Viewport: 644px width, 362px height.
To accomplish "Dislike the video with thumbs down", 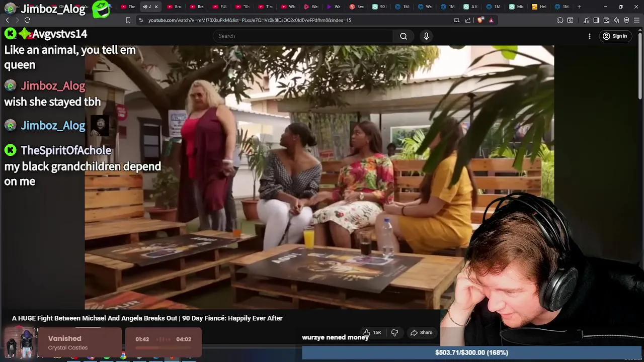I will (394, 332).
